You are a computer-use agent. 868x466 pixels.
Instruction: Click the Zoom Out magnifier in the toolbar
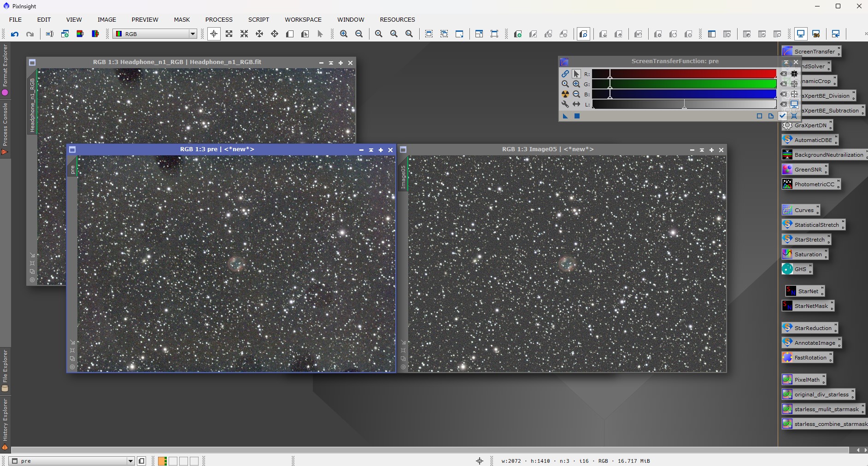tap(359, 34)
